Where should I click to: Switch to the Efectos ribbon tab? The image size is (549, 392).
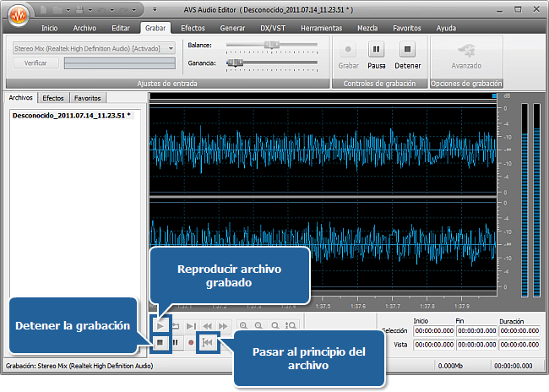click(x=193, y=28)
